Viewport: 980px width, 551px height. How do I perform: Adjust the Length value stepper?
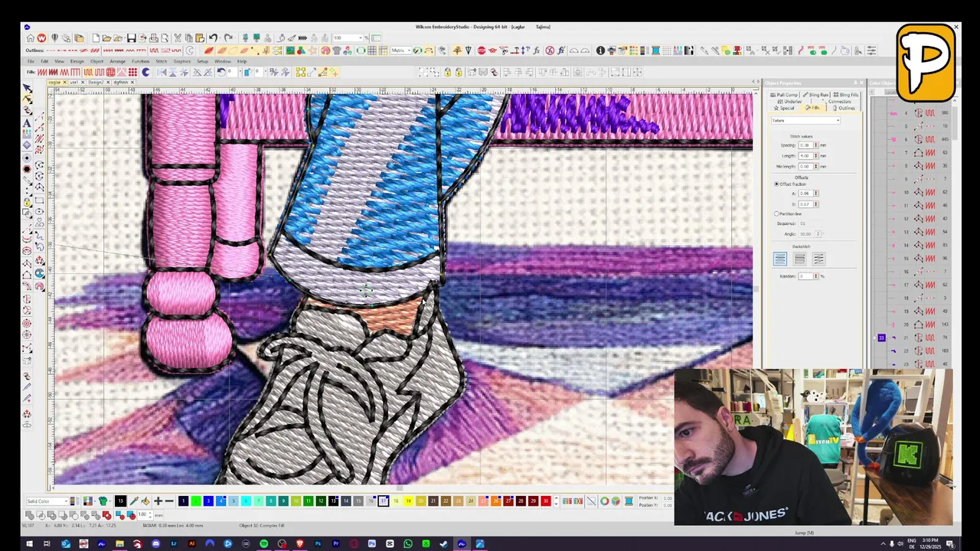[x=816, y=155]
